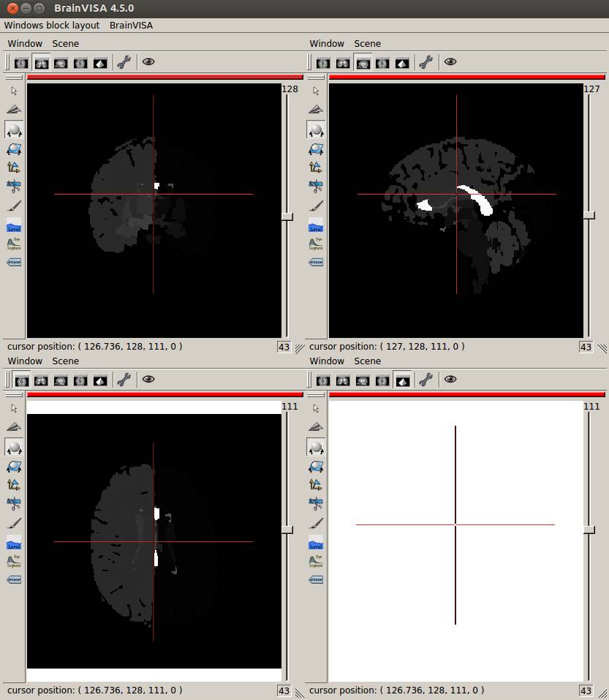Choose the arrow selection tool in the axial window
This screenshot has height=700, width=609.
click(x=14, y=409)
